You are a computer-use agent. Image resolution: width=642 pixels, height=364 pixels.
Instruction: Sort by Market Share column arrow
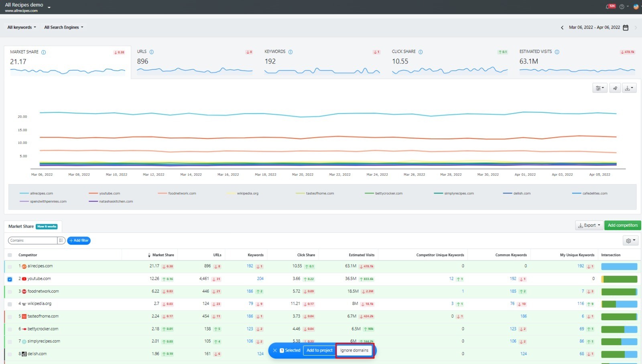[x=149, y=255]
